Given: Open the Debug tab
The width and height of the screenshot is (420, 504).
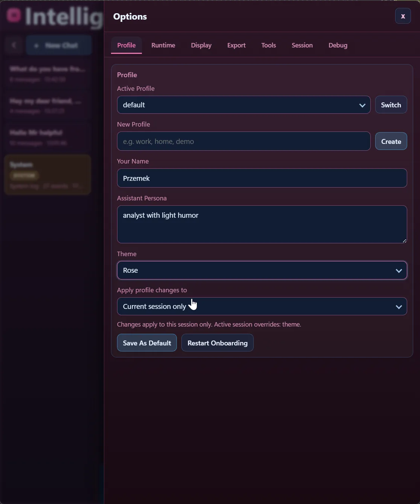Looking at the screenshot, I should (338, 45).
